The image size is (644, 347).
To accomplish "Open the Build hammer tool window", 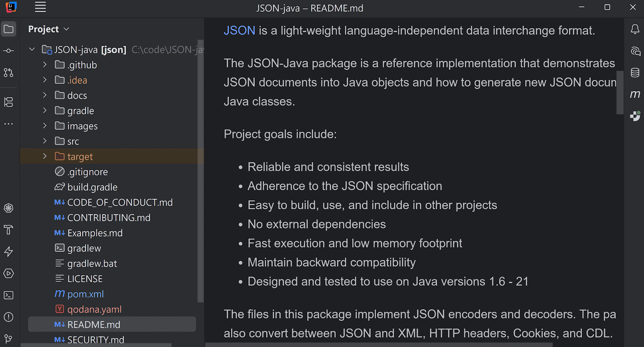I will point(8,230).
